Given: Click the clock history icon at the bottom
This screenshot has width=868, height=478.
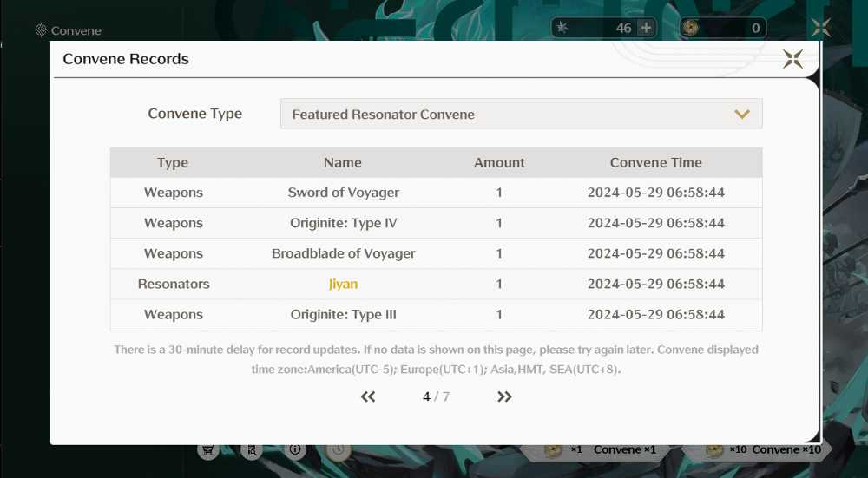Looking at the screenshot, I should click(x=339, y=450).
